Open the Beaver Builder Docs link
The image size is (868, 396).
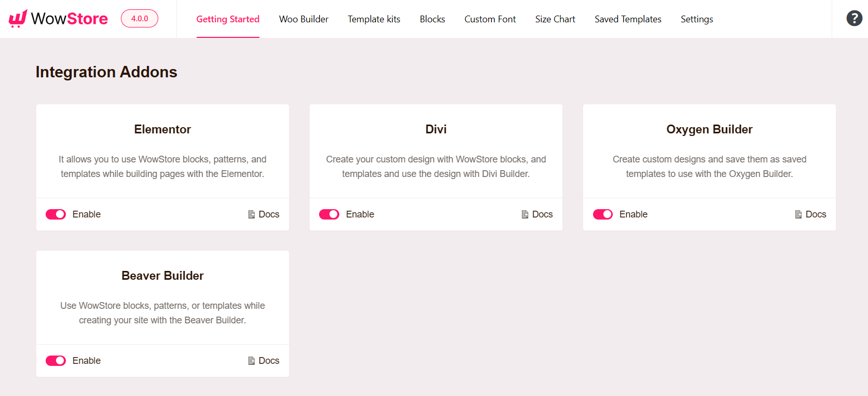pyautogui.click(x=264, y=361)
